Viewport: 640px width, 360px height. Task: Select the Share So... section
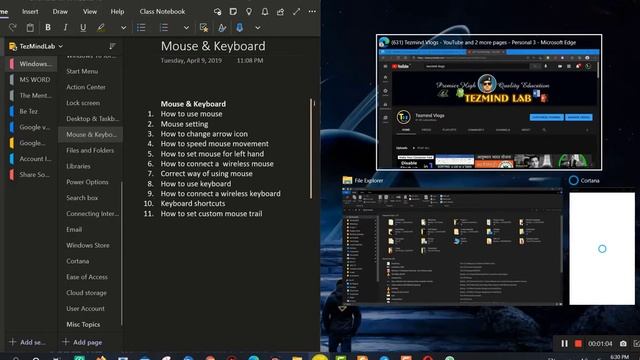point(32,175)
